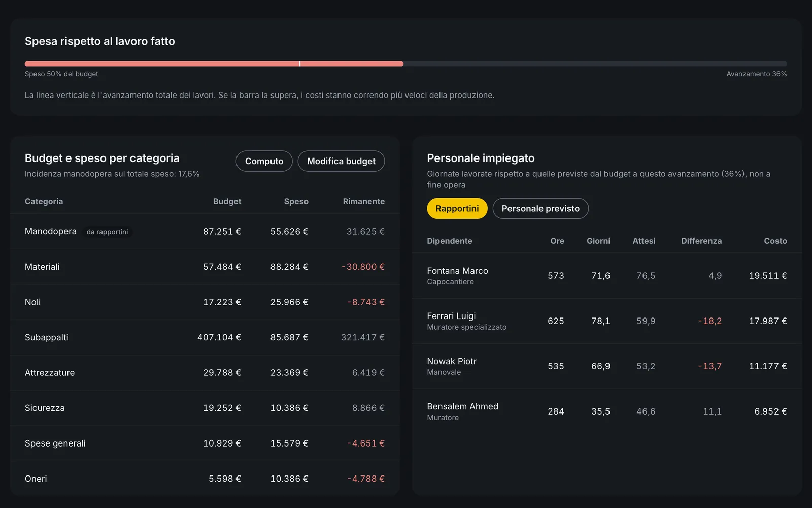Click the -18,2 difference for Ferrari Luigi
The height and width of the screenshot is (508, 812).
[x=709, y=321]
